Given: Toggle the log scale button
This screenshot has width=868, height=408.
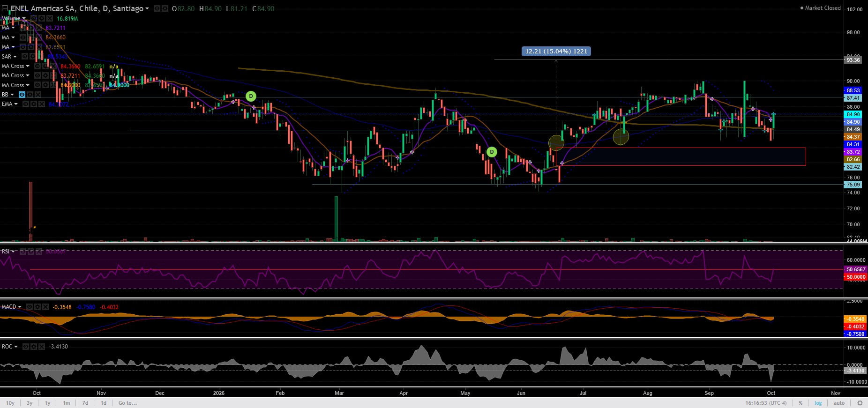Looking at the screenshot, I should tap(818, 403).
